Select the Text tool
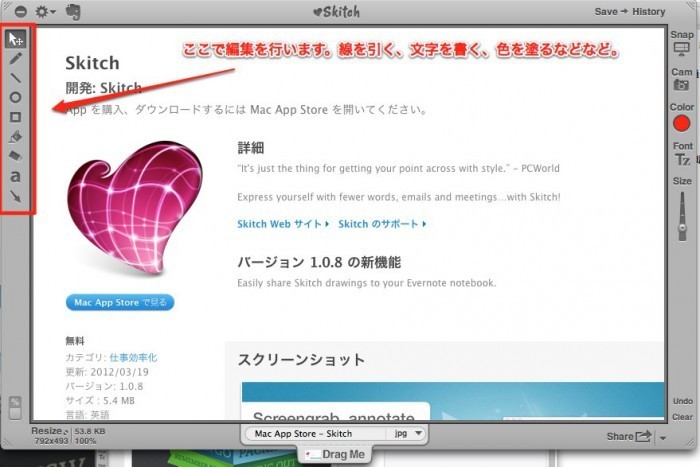The image size is (700, 467). click(16, 176)
